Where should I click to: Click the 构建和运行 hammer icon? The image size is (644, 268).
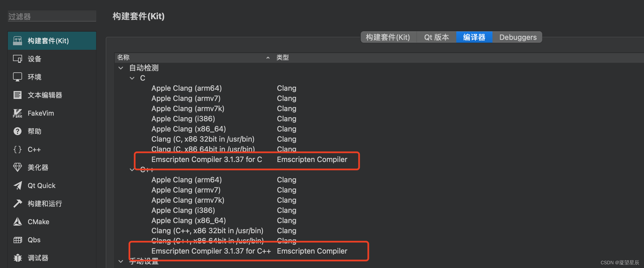click(18, 204)
